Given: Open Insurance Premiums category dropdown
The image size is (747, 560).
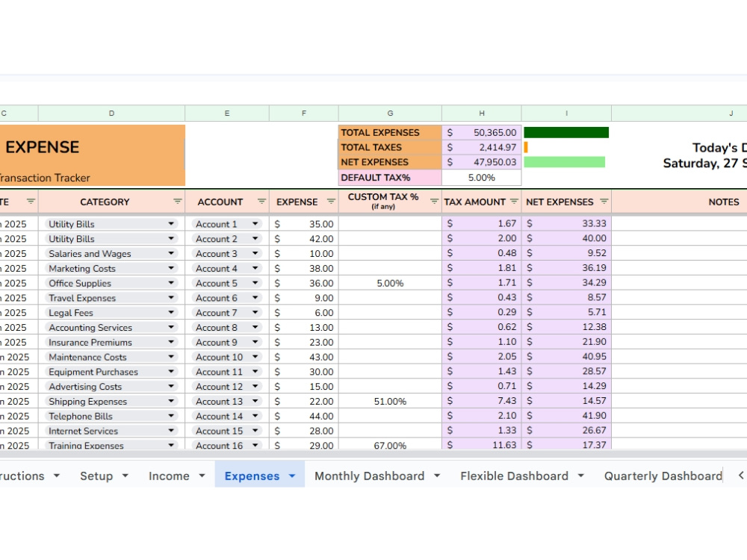Looking at the screenshot, I should tap(170, 342).
